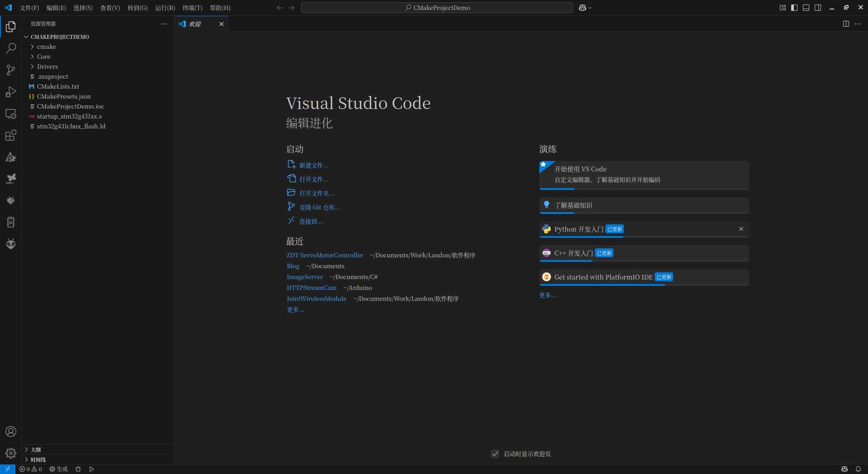The width and height of the screenshot is (868, 474).
Task: Toggle the bottom panel visibility
Action: [x=806, y=8]
